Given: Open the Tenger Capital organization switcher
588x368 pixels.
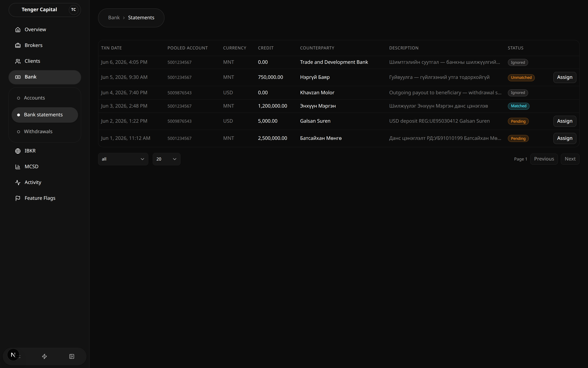Looking at the screenshot, I should 45,10.
